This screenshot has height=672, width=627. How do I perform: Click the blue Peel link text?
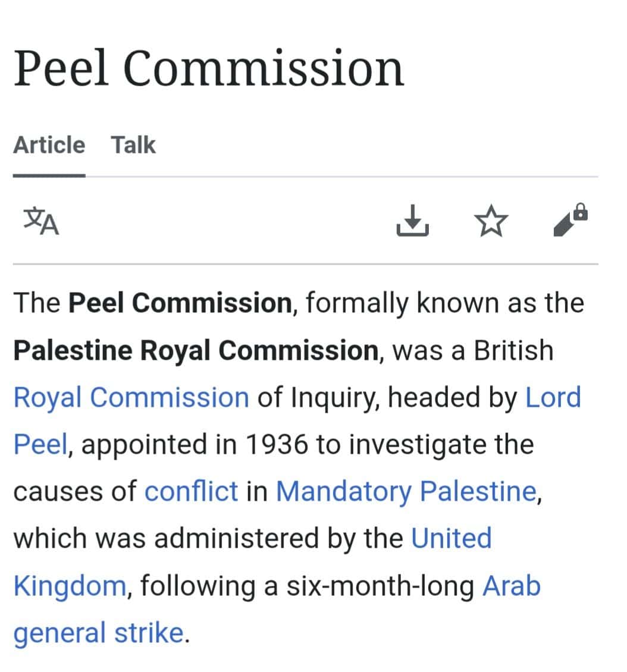(x=40, y=444)
